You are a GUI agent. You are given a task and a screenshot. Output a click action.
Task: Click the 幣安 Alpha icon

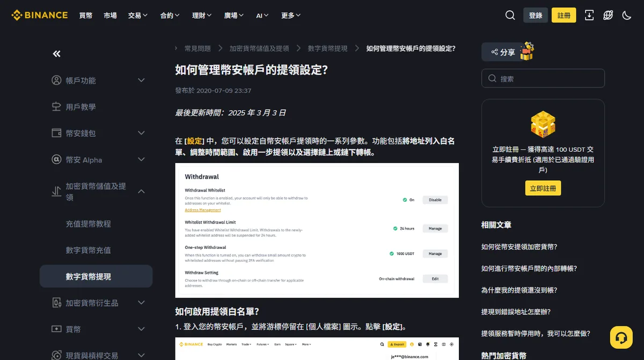(56, 160)
